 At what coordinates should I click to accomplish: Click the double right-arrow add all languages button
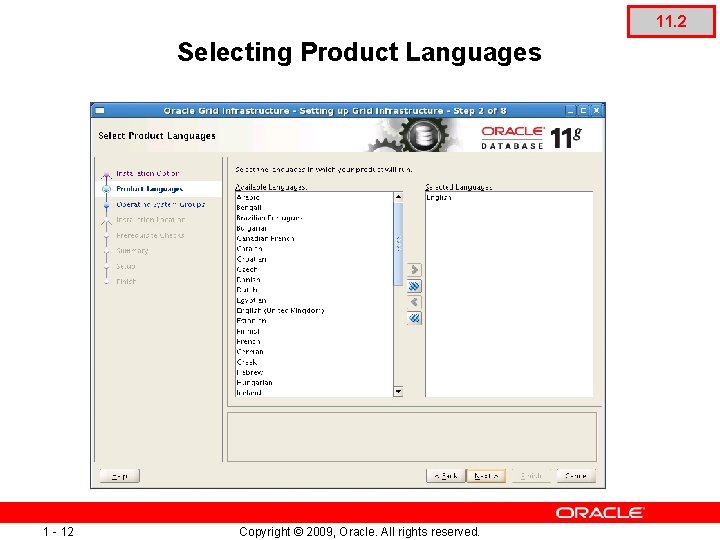tap(414, 286)
